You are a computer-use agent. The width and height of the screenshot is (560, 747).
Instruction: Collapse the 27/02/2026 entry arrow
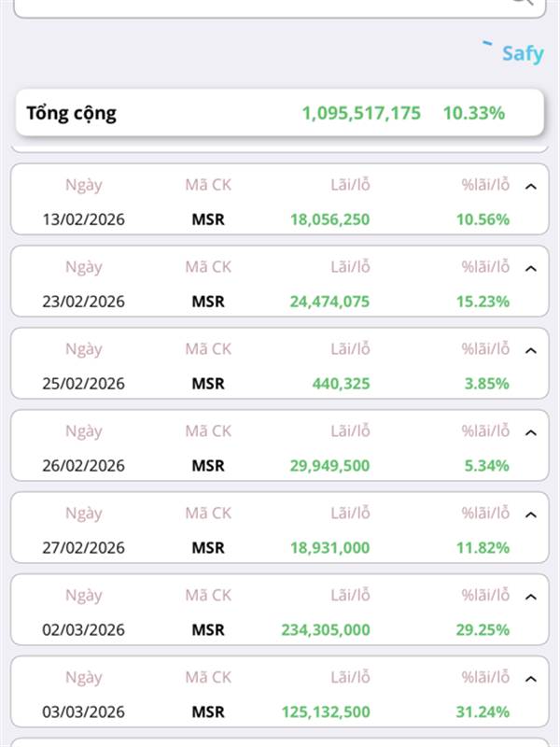coord(531,514)
